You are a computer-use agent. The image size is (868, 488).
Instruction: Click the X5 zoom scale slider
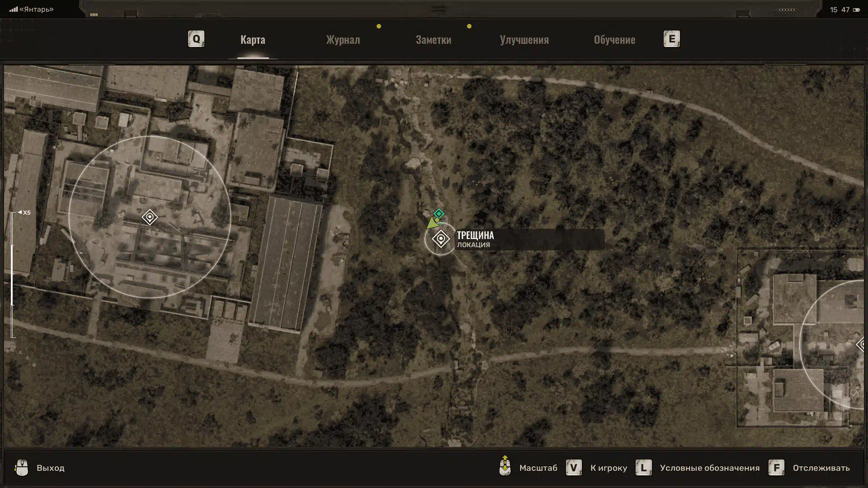point(13,274)
